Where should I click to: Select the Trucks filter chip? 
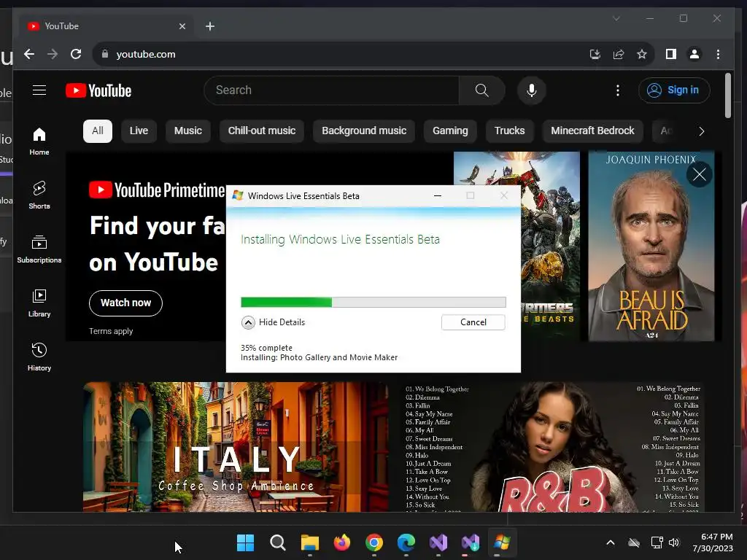coord(509,131)
